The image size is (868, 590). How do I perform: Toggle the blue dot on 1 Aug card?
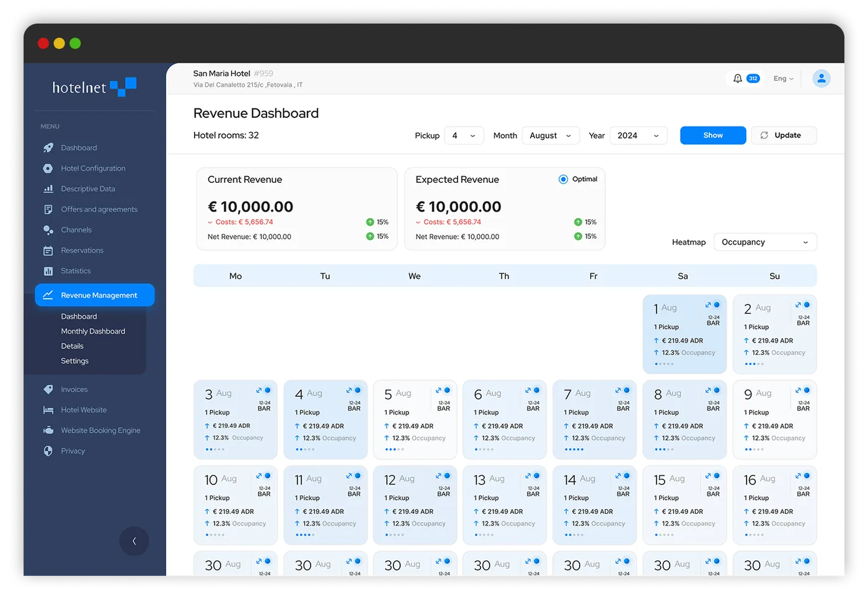click(717, 305)
